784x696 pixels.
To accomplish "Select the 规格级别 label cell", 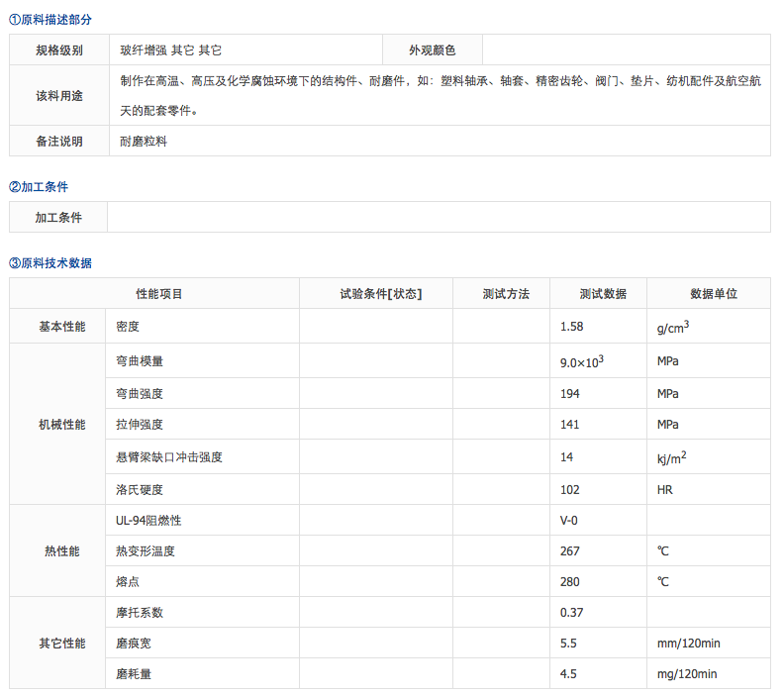I will (x=59, y=50).
